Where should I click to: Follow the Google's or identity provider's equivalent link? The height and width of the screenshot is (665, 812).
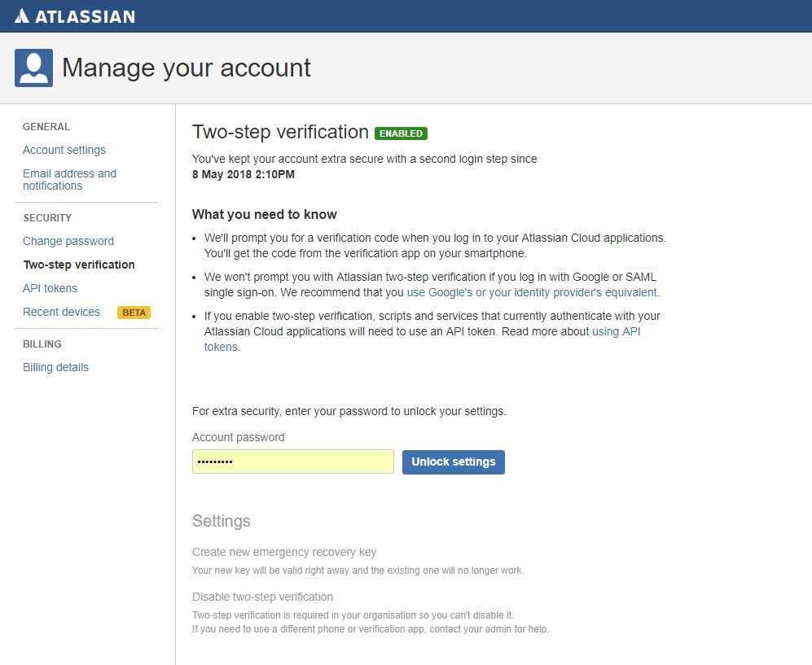(x=532, y=292)
